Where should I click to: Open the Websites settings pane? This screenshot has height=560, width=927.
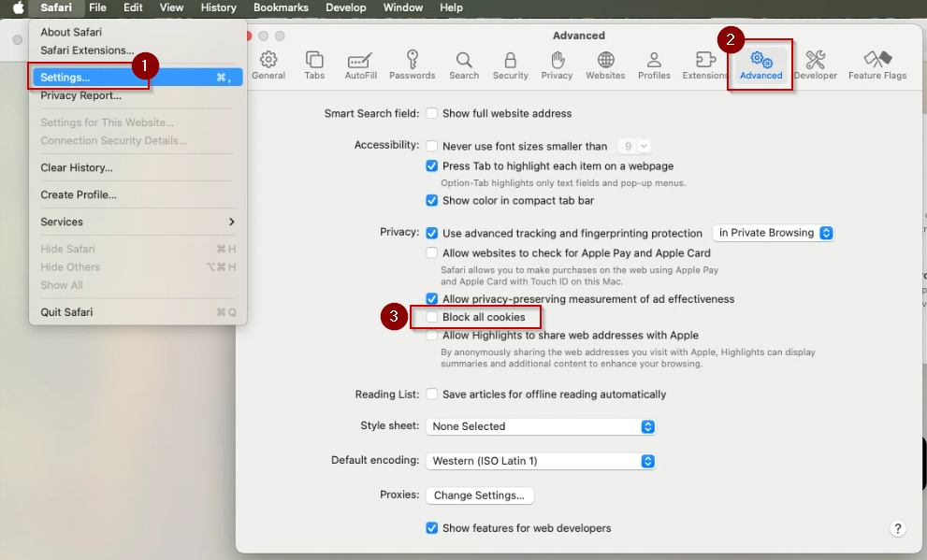[x=604, y=63]
